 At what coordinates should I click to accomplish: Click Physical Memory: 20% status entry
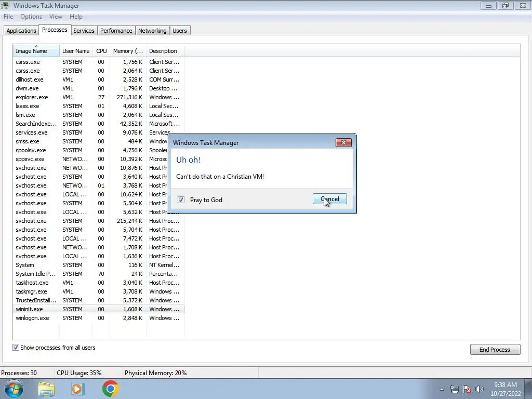click(156, 373)
